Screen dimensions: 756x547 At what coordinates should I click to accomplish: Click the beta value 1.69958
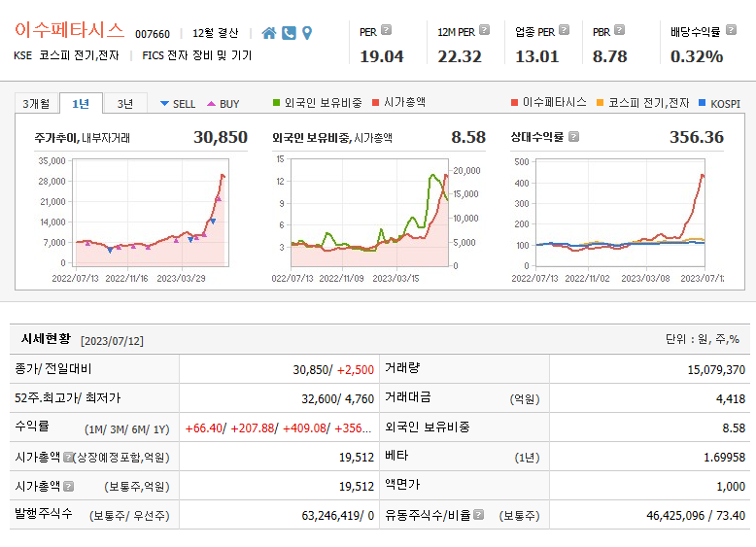[725, 457]
